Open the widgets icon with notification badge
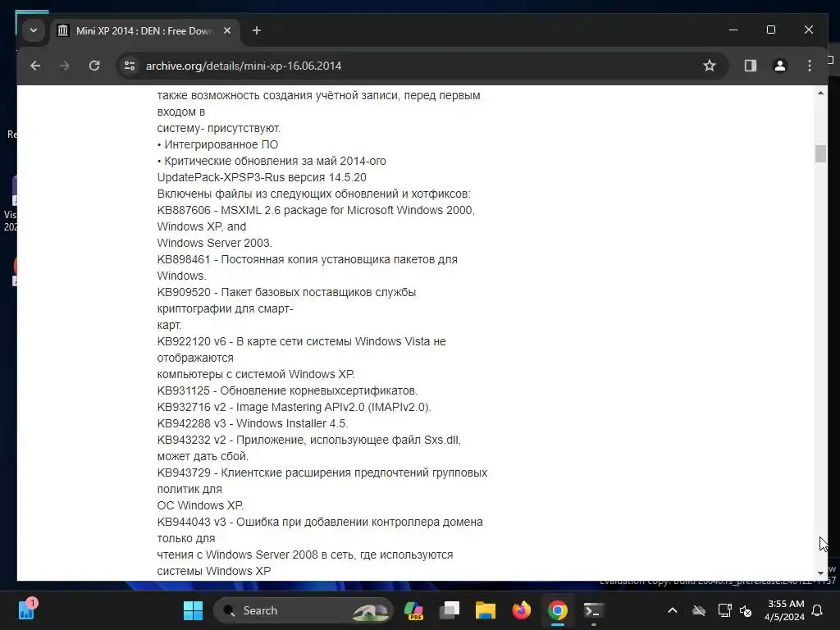840x630 pixels. coord(27,609)
